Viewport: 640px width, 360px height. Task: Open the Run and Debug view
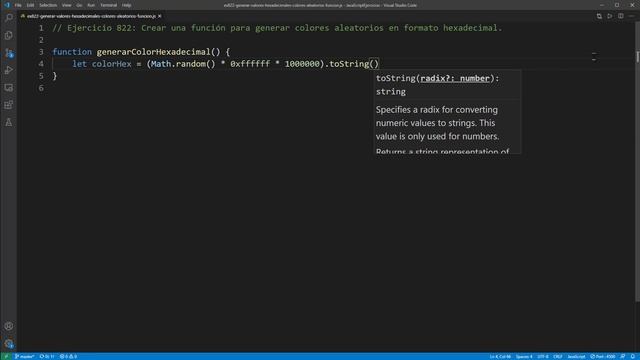9,70
